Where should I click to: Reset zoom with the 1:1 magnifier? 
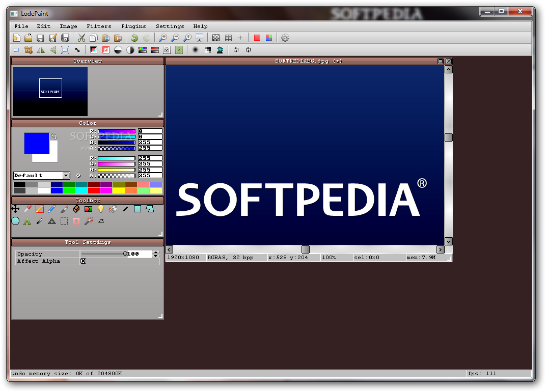pyautogui.click(x=187, y=38)
